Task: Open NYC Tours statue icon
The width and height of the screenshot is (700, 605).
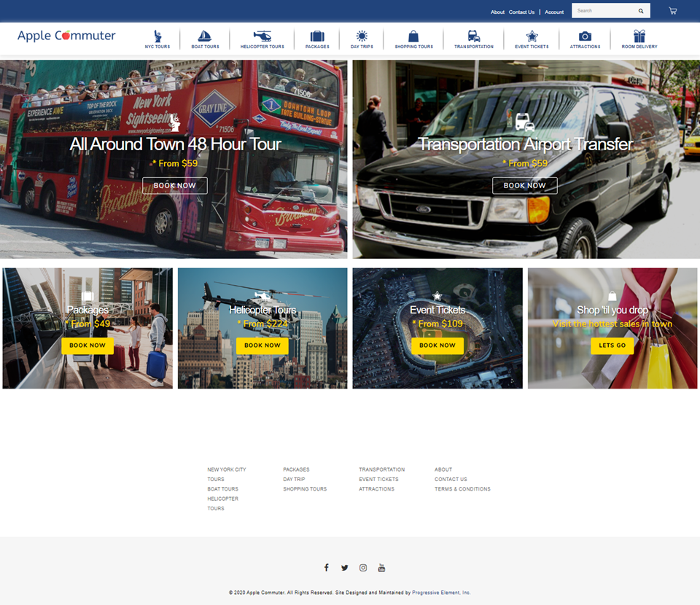Action: pyautogui.click(x=157, y=36)
